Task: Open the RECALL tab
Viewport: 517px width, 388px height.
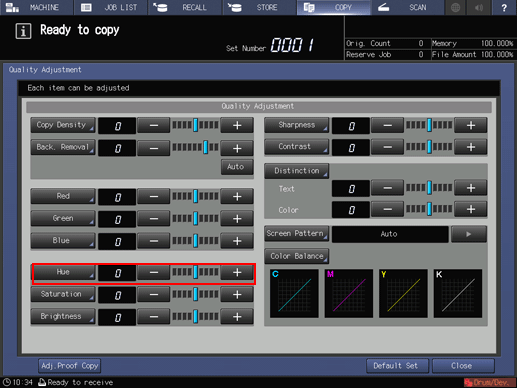Action: tap(185, 7)
